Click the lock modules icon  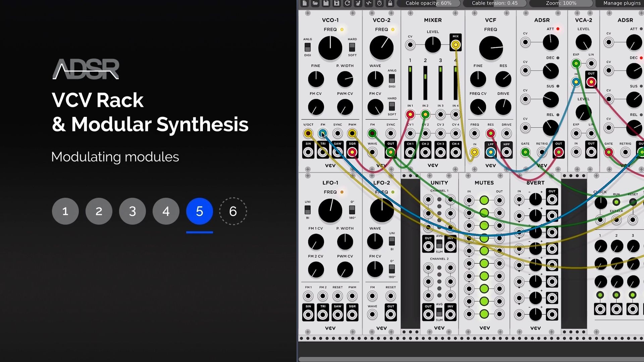(x=390, y=3)
